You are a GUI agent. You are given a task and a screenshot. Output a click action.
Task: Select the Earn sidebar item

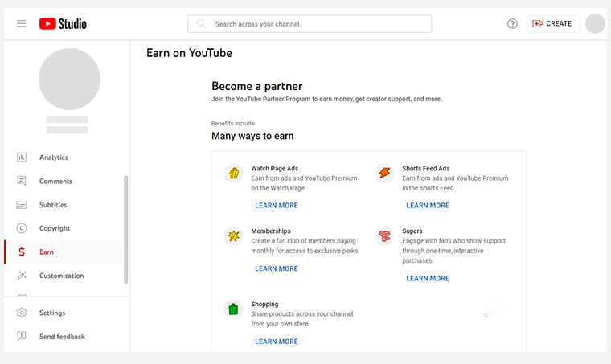coord(64,252)
